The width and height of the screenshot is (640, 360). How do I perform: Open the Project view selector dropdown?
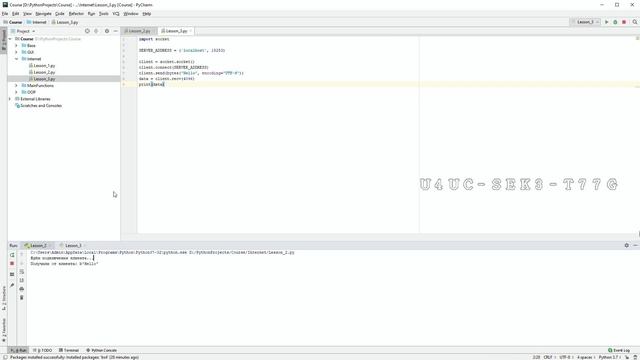23,31
